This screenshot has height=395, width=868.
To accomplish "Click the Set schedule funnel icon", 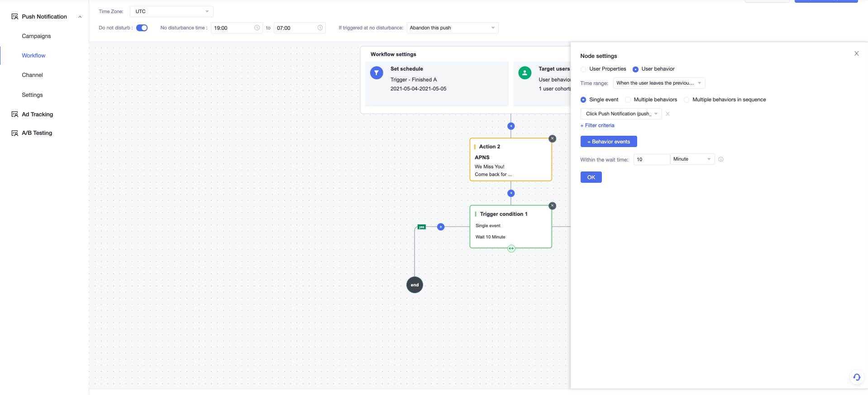I will (x=377, y=72).
